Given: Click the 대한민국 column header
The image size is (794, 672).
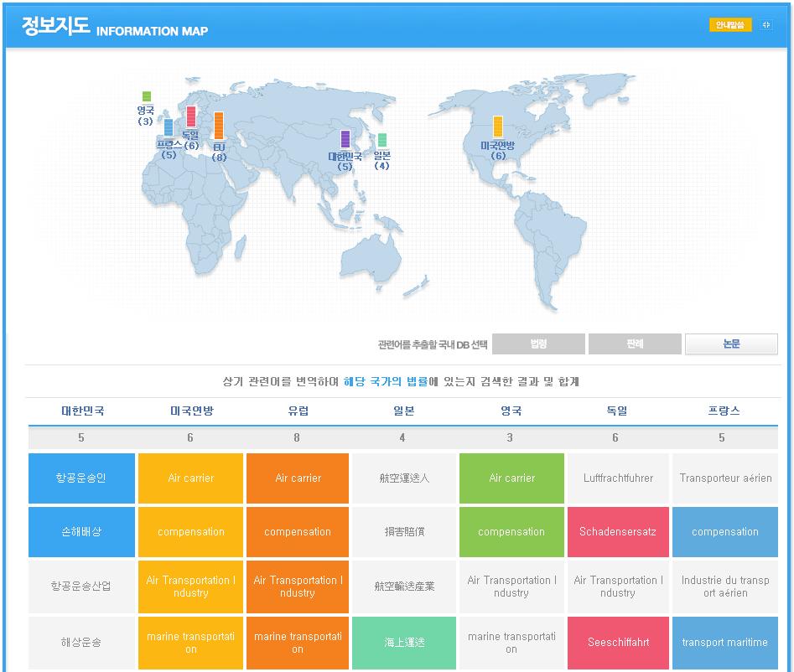Looking at the screenshot, I should tap(82, 411).
